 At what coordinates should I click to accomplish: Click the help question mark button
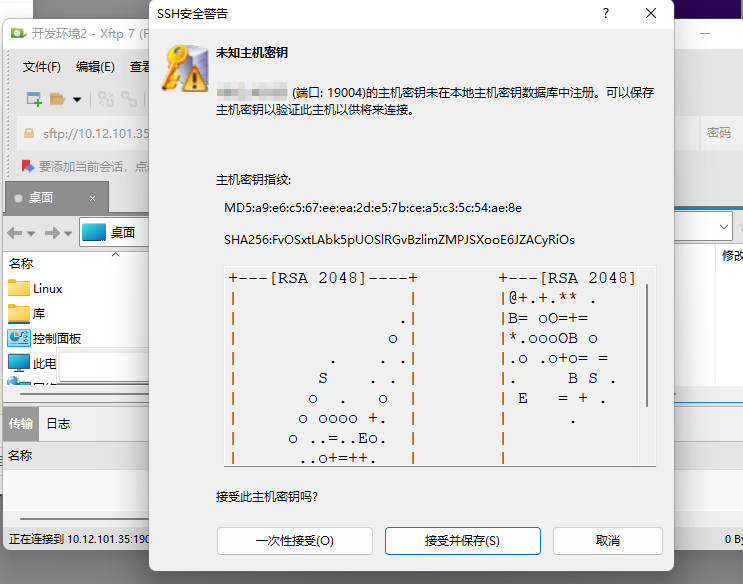tap(606, 14)
